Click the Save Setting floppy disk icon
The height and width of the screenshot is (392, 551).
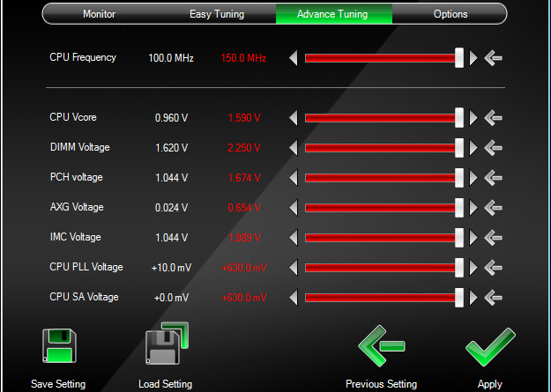tap(59, 348)
